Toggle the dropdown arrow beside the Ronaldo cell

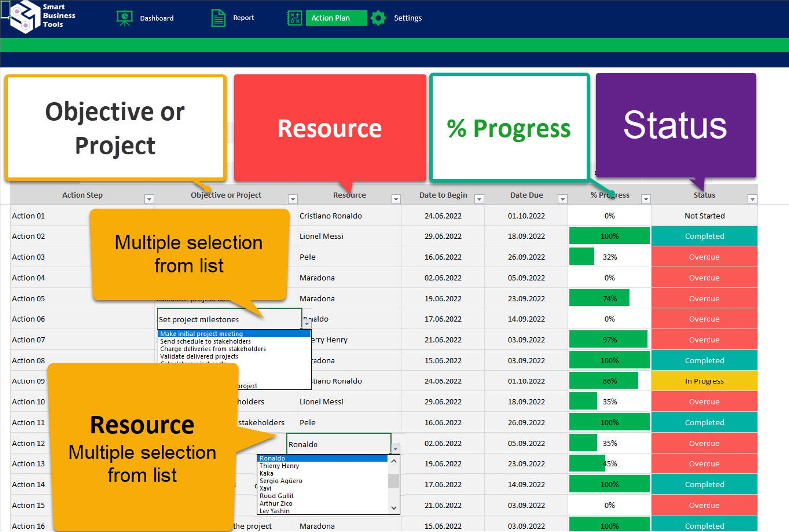(395, 448)
